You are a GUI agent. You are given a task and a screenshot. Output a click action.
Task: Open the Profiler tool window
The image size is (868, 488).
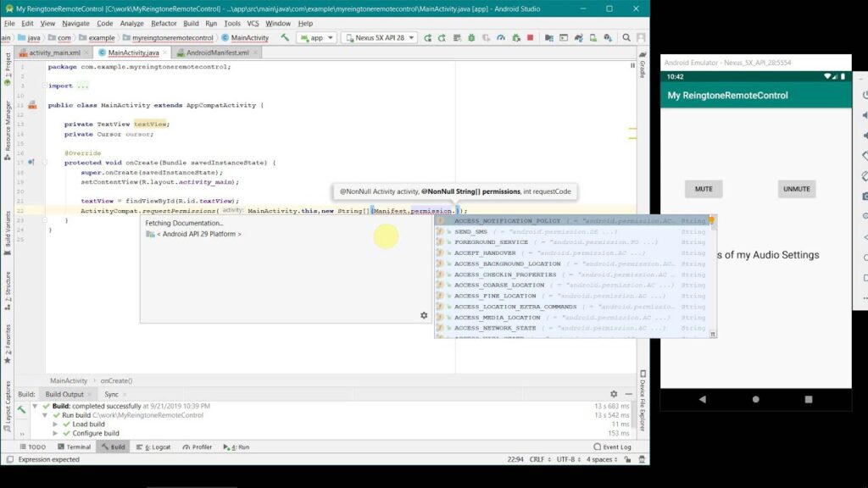point(197,447)
